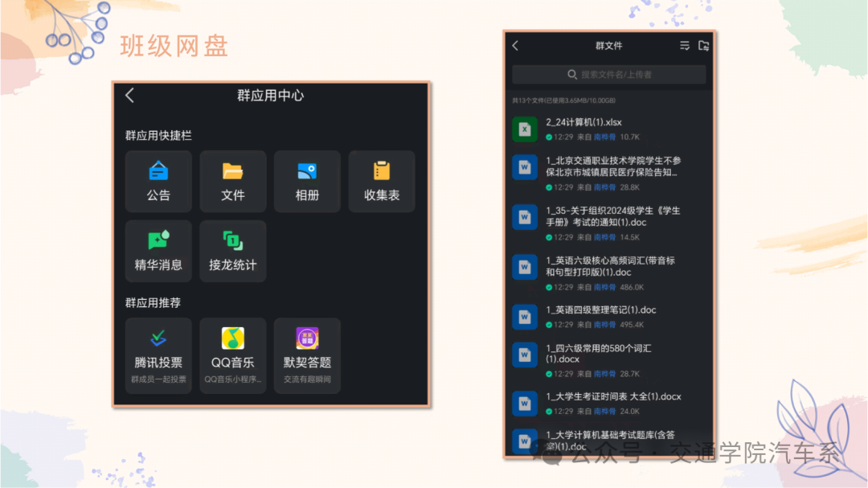Open the 相册 album app
Image resolution: width=868 pixels, height=488 pixels.
(307, 181)
